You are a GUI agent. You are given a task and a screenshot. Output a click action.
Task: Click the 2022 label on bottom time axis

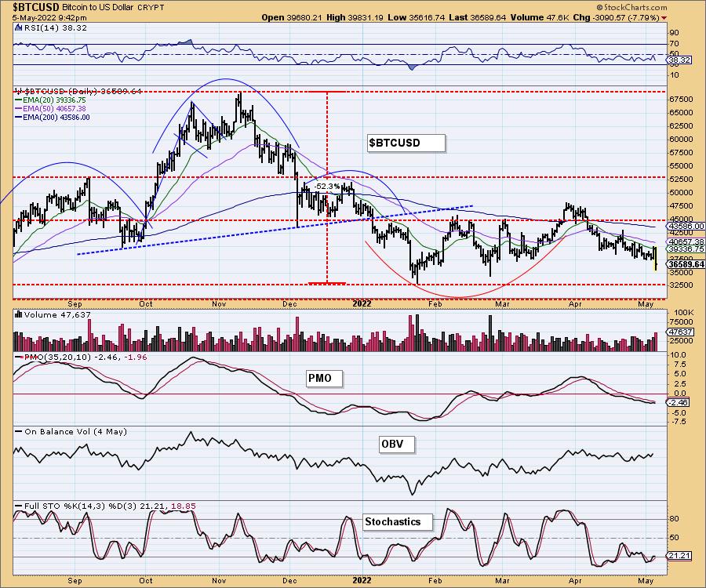coord(362,580)
